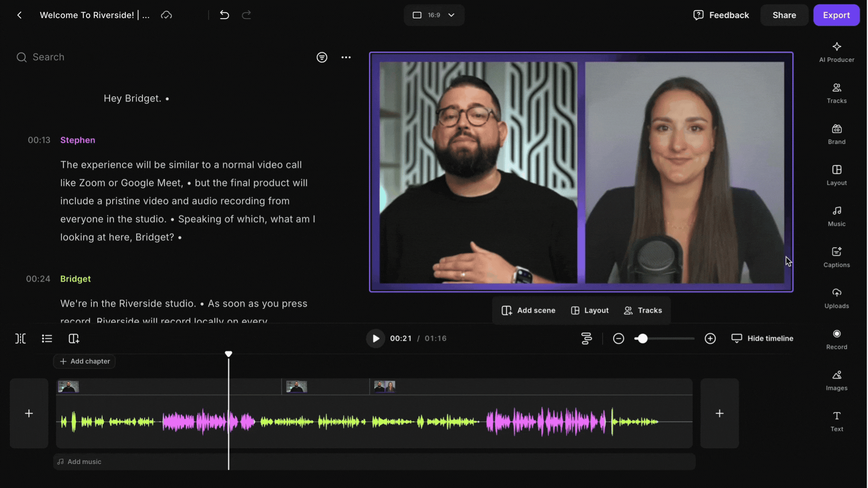
Task: Select Stephen's video in the preview
Action: click(x=478, y=173)
